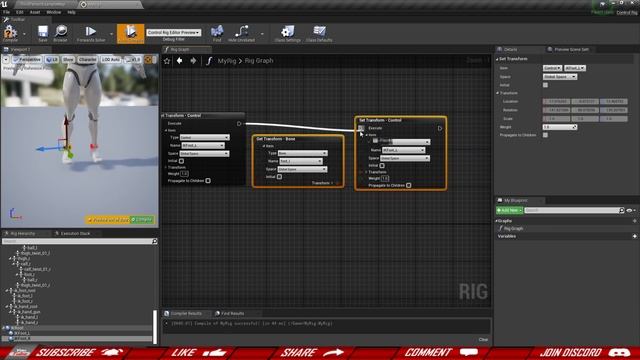Click the My Blueprint search magnifier icon
Image resolution: width=640 pixels, height=360 pixels.
pyautogui.click(x=622, y=210)
